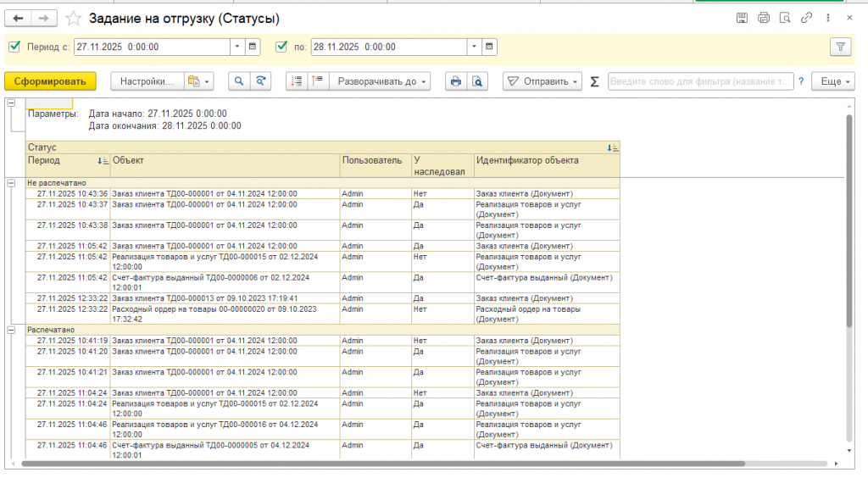Click the 'Сформировать' button
868x478 pixels.
coord(50,81)
